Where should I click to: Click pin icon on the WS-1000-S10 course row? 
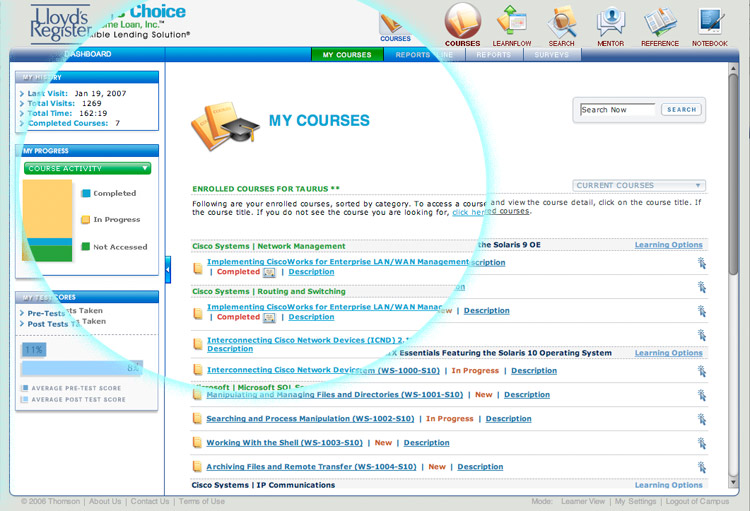(702, 371)
